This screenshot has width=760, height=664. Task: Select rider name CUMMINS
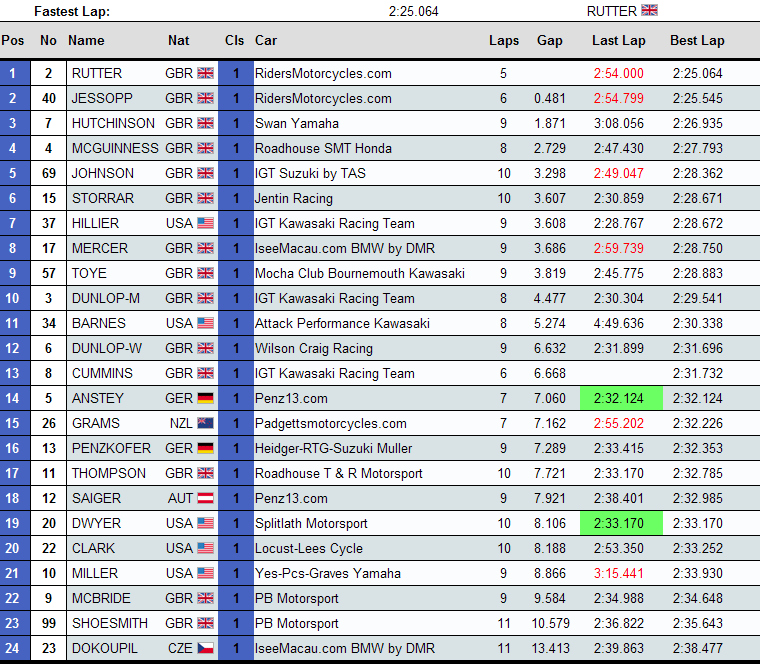tap(102, 373)
